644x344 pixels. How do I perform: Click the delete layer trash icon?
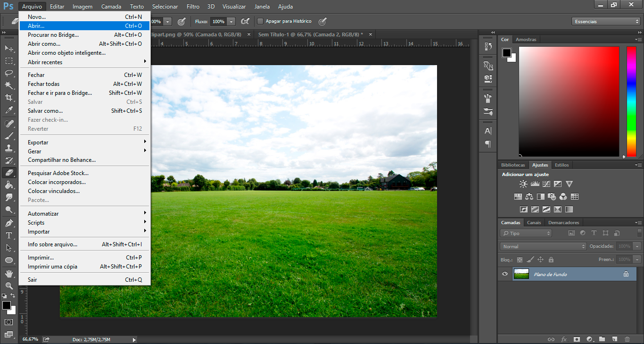pos(627,339)
